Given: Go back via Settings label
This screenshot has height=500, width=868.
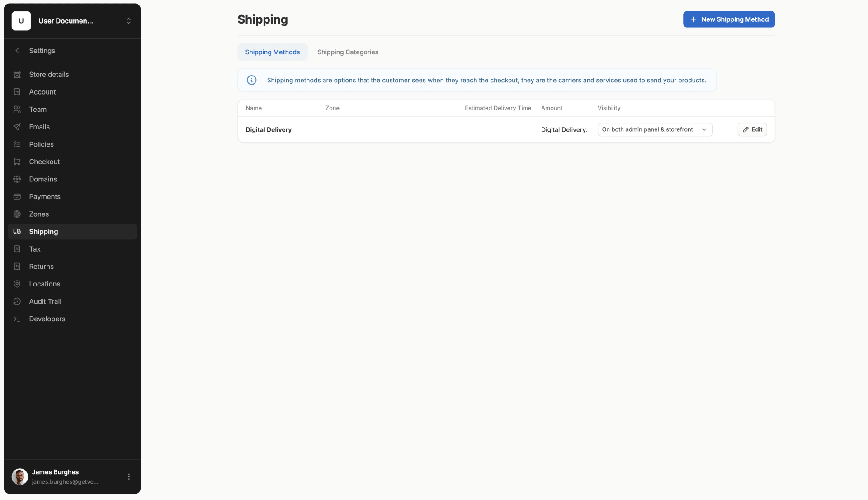Looking at the screenshot, I should (42, 51).
